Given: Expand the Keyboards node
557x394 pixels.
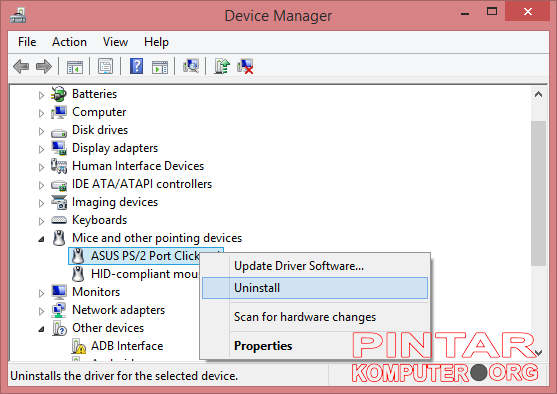Looking at the screenshot, I should pyautogui.click(x=41, y=221).
